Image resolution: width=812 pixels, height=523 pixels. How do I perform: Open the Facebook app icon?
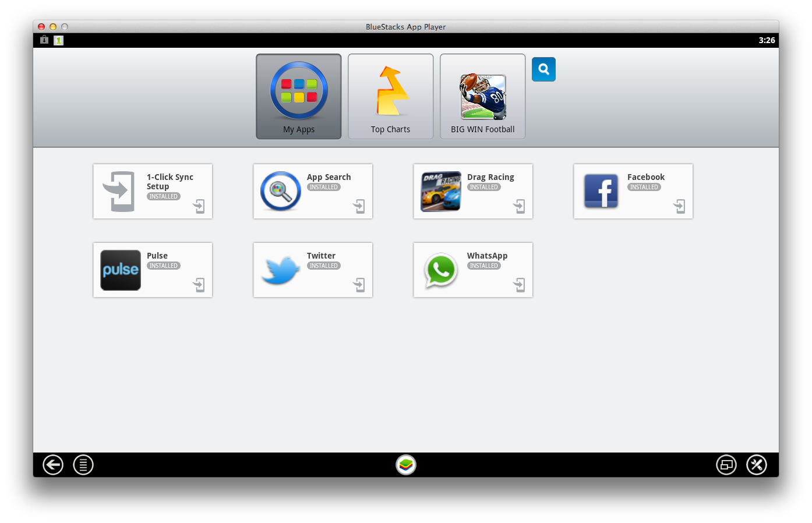pos(601,191)
